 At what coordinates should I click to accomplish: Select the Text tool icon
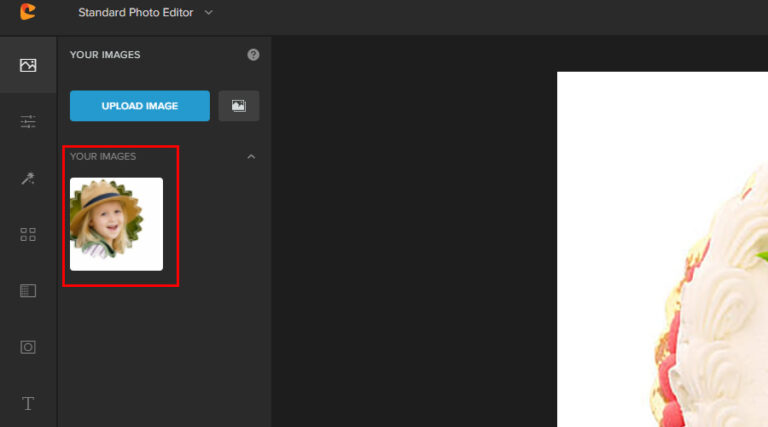pyautogui.click(x=28, y=403)
